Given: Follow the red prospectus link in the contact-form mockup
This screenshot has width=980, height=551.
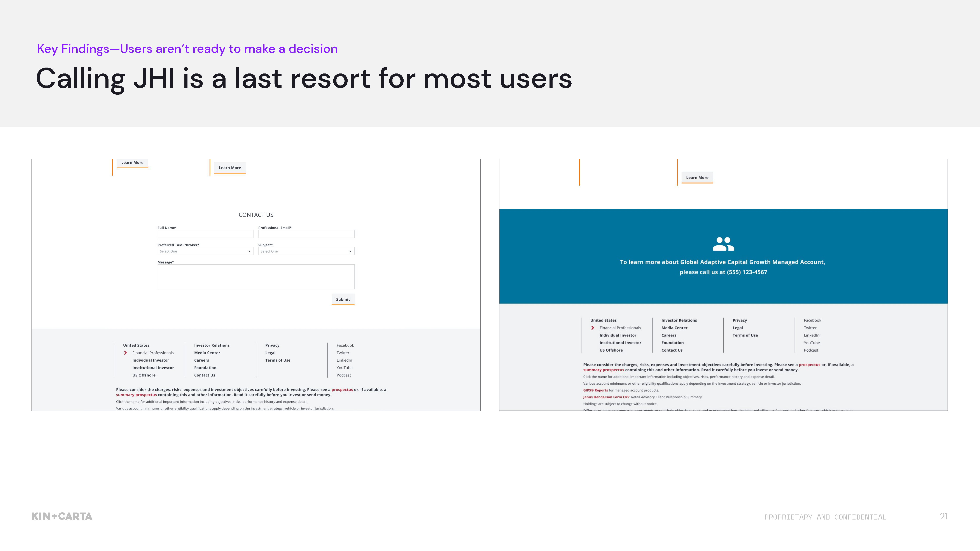Looking at the screenshot, I should 342,390.
